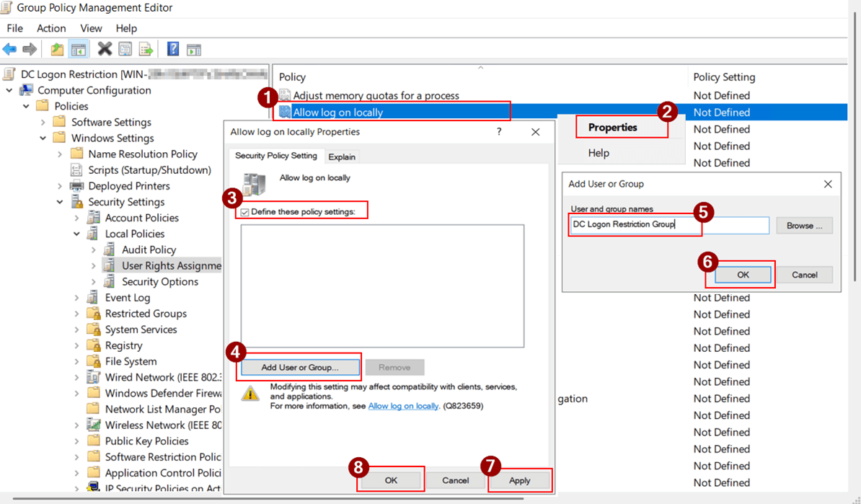Click the Forward arrow toolbar icon
Screen dimensions: 861x504
[x=30, y=50]
